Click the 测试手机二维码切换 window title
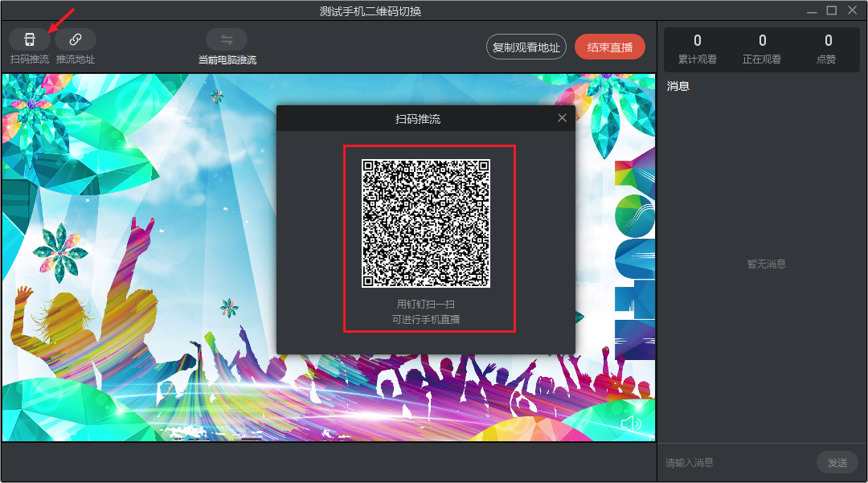Viewport: 868px width, 483px height. tap(371, 11)
